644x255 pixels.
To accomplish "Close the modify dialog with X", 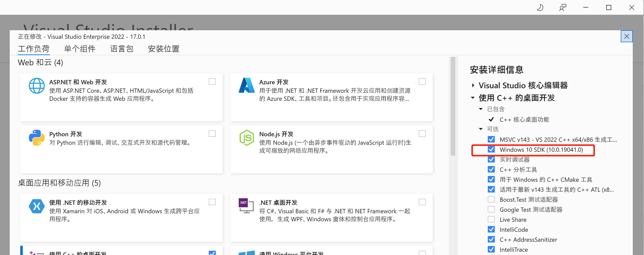I will click(x=626, y=36).
